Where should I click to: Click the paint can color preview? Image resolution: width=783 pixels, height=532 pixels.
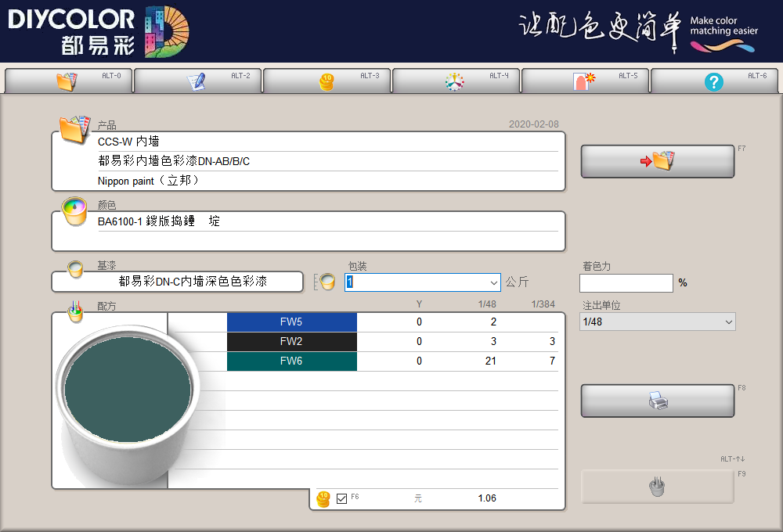(128, 390)
